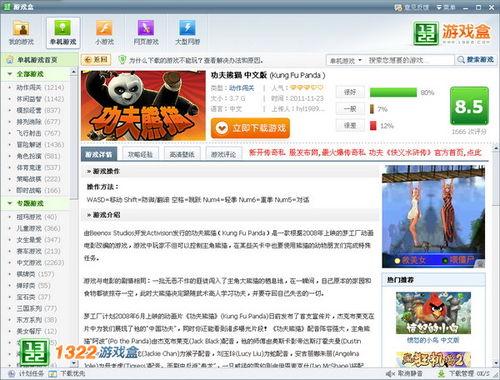Click the 计划任务 scheduled task icon

point(11,374)
